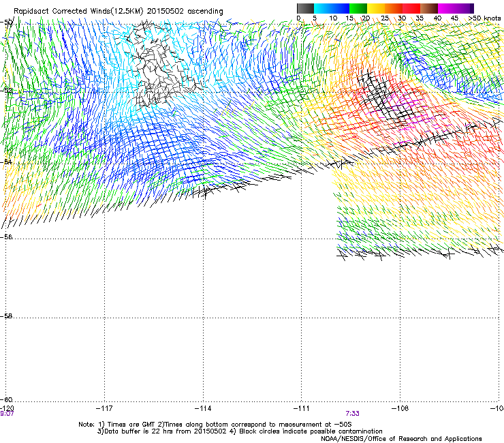The width and height of the screenshot is (504, 443).
Task: Click the note 'Times are GMT' line
Action: point(215,425)
